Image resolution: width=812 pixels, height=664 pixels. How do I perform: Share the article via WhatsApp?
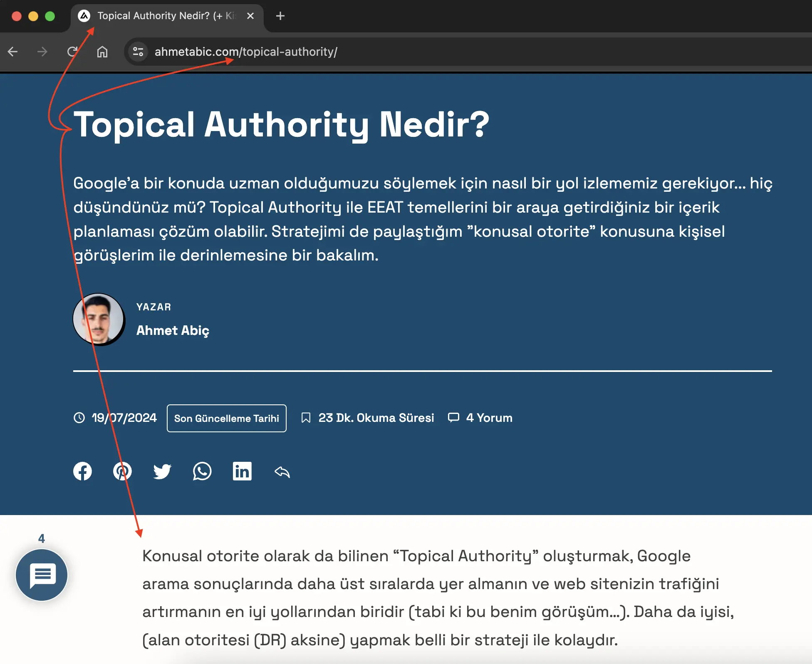point(202,471)
